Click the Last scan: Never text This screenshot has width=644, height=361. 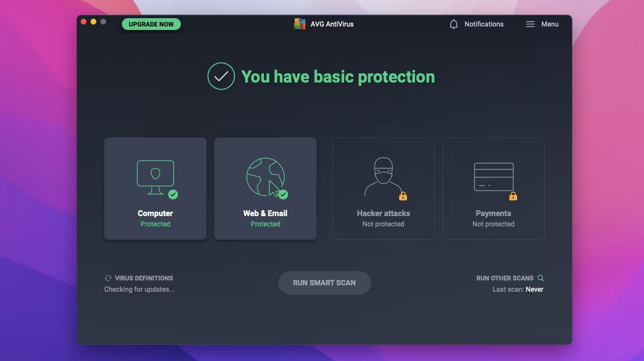[x=518, y=289]
